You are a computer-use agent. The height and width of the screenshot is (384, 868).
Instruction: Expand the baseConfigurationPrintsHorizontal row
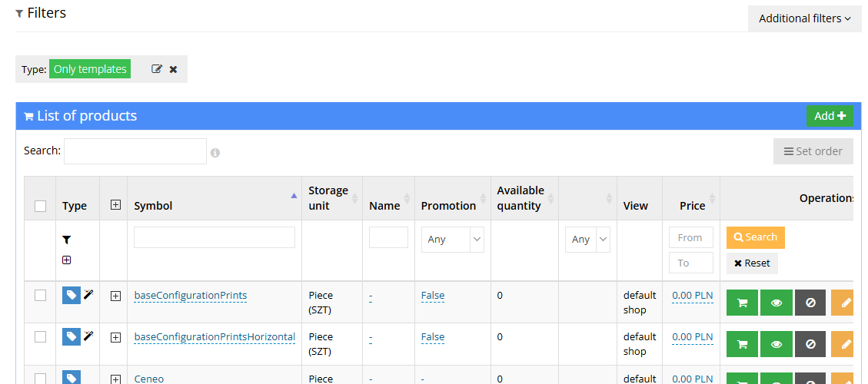point(115,337)
